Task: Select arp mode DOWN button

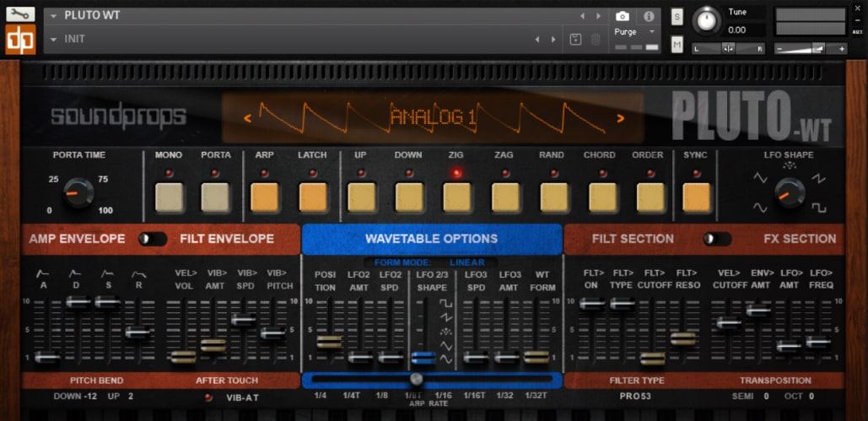Action: pyautogui.click(x=409, y=197)
